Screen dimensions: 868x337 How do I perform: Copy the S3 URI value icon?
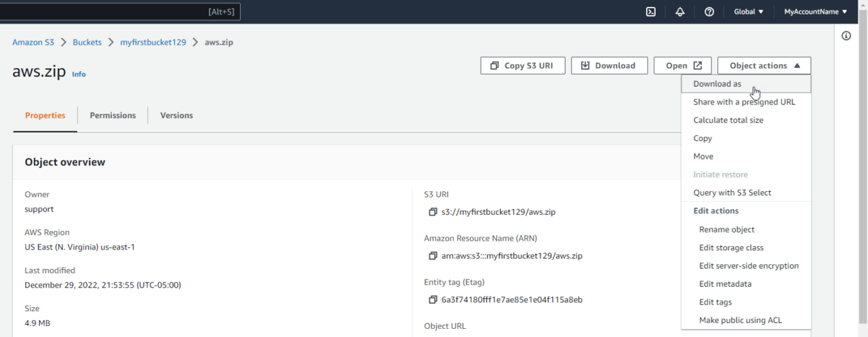coord(433,212)
